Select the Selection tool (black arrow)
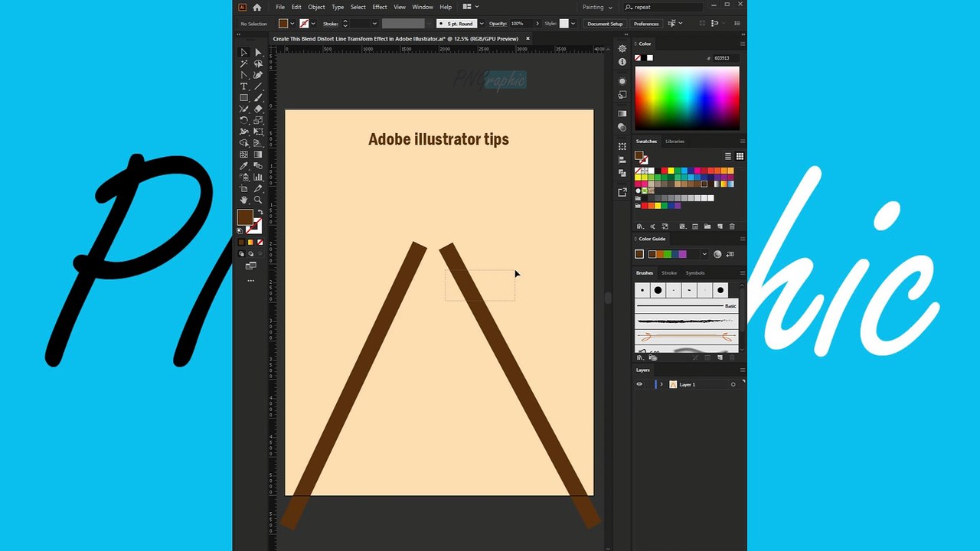Image resolution: width=980 pixels, height=551 pixels. [243, 53]
